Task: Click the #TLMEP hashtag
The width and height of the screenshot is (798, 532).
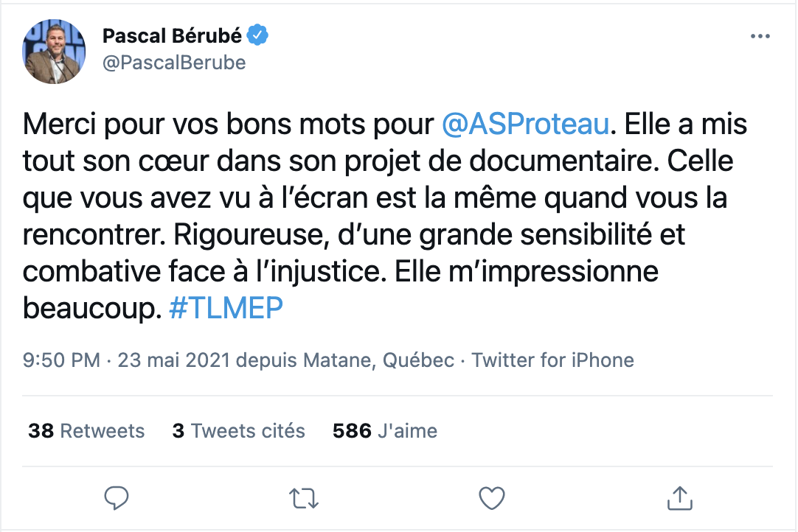Action: (226, 309)
